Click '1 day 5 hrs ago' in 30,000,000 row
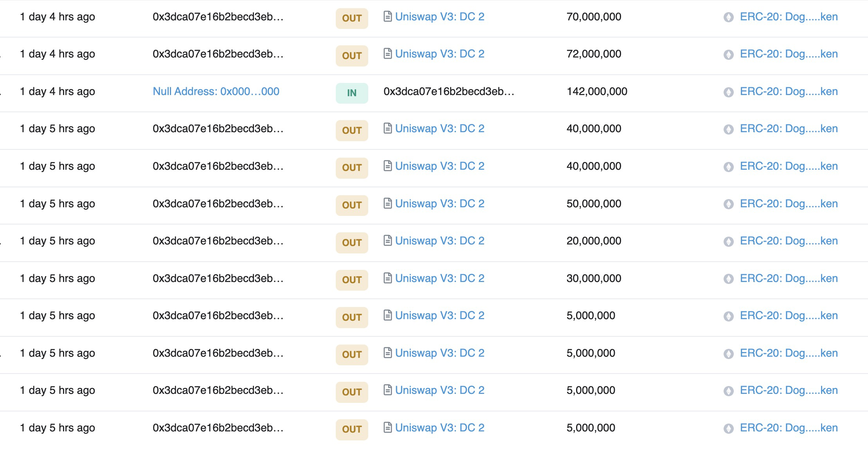 [x=58, y=278]
